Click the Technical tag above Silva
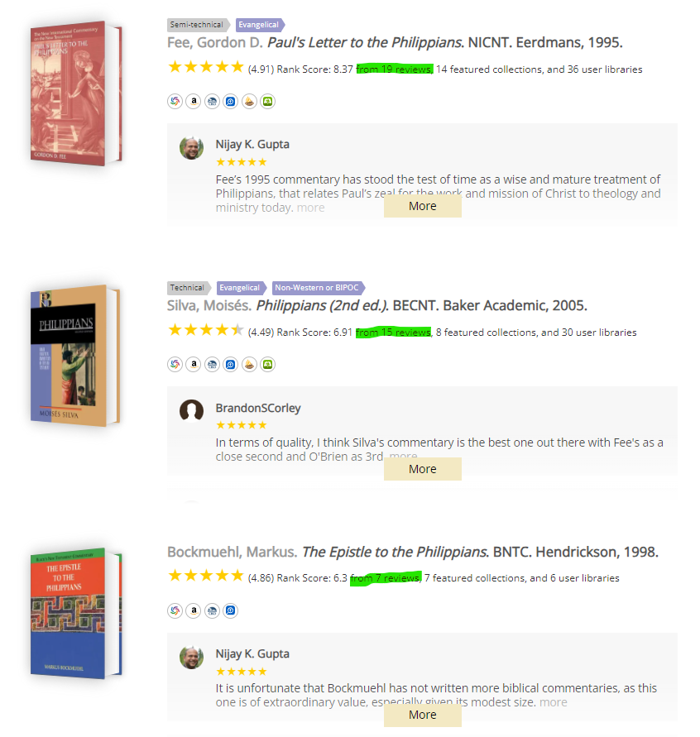This screenshot has height=737, width=700. pyautogui.click(x=189, y=288)
